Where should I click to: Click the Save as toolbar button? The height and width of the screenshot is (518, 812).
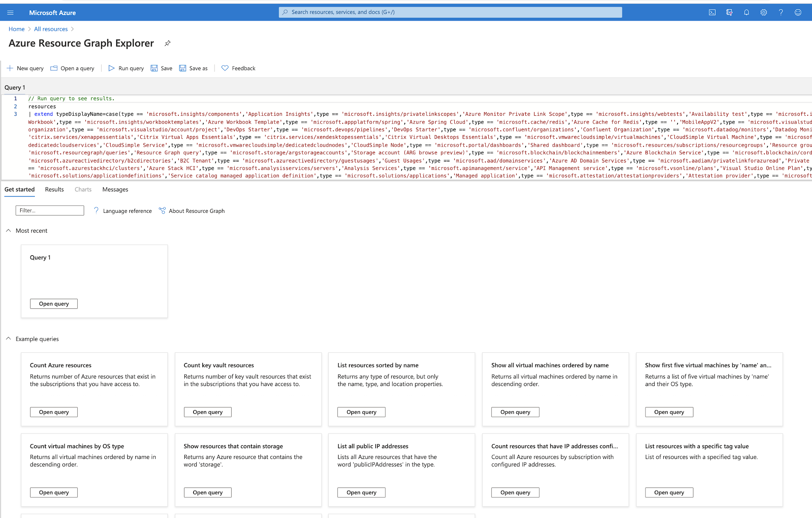(x=193, y=68)
